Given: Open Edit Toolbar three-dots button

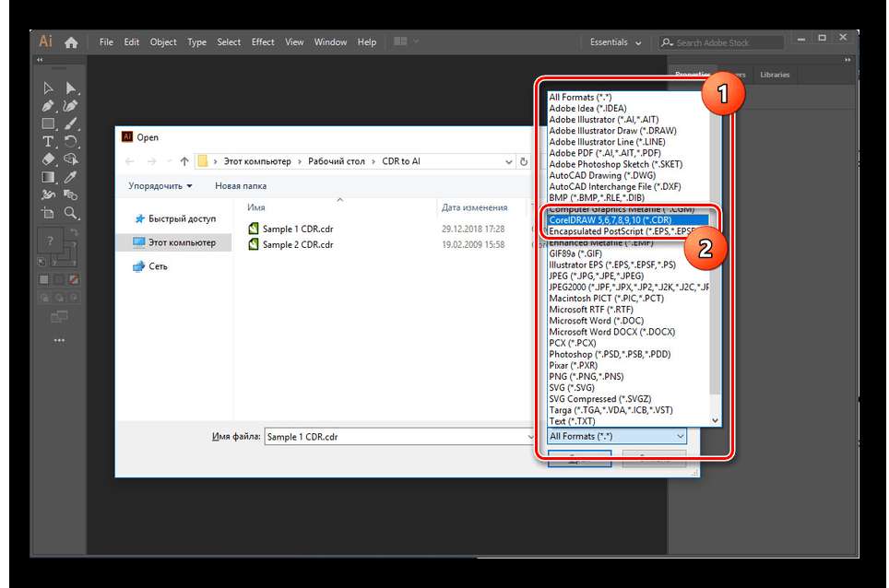Looking at the screenshot, I should point(59,340).
